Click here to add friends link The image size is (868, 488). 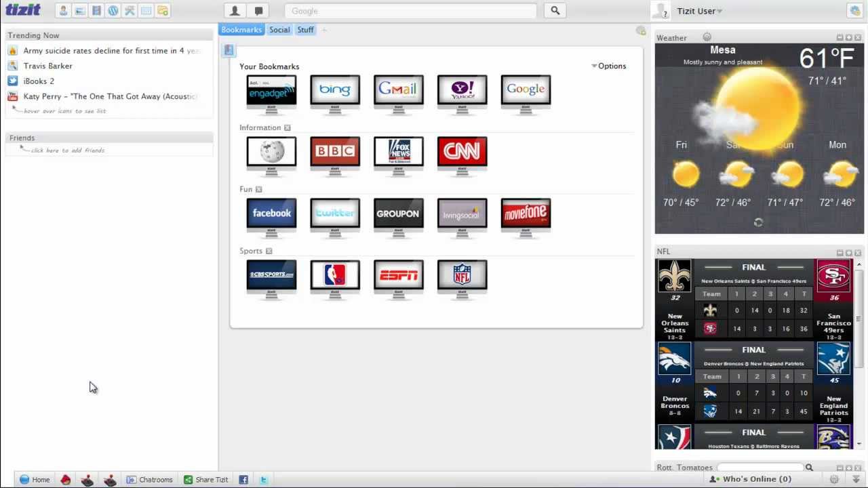(68, 150)
